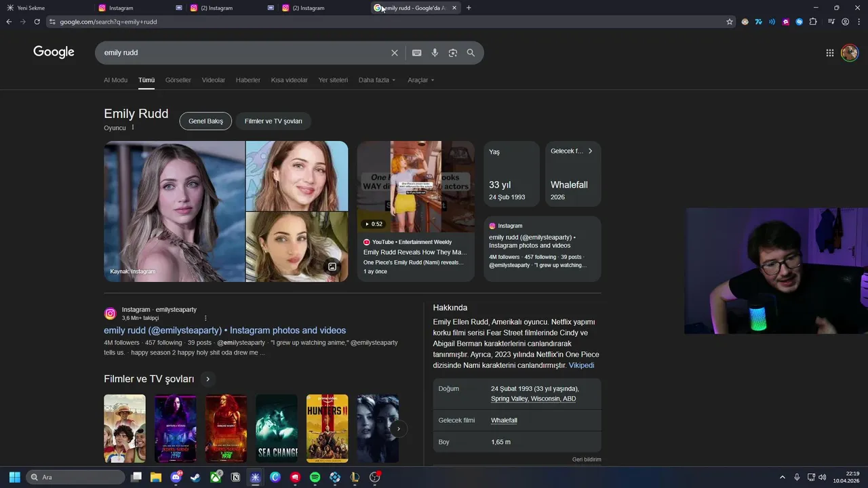This screenshot has height=488, width=868.
Task: Open the Yer siteleri tab
Action: click(x=333, y=80)
